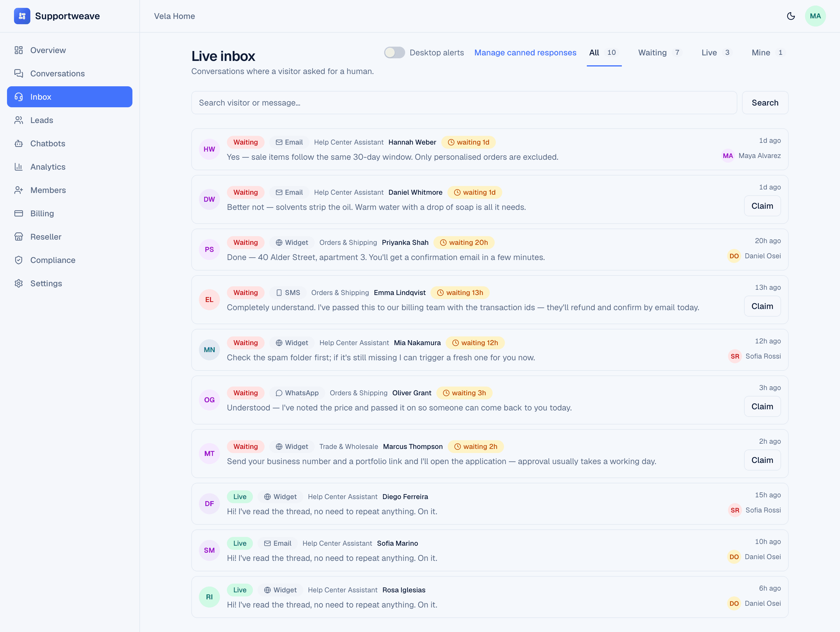Claim Emma Lindqvist's conversation
This screenshot has width=840, height=632.
point(762,306)
